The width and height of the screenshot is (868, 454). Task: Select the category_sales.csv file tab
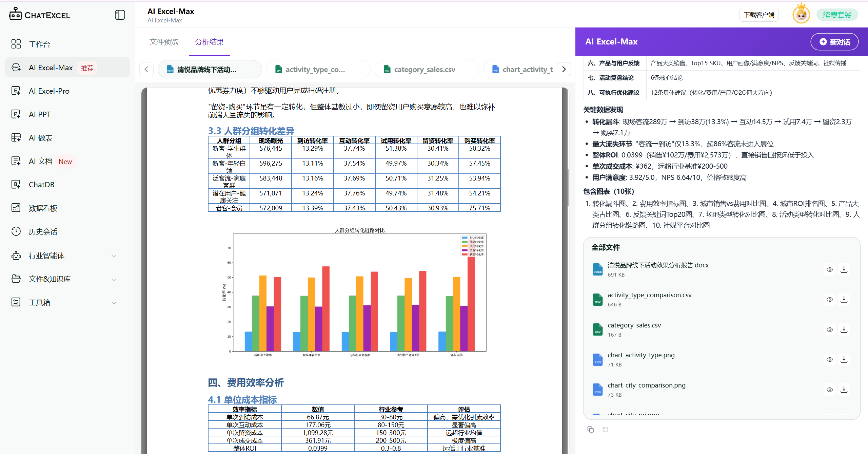click(x=427, y=70)
